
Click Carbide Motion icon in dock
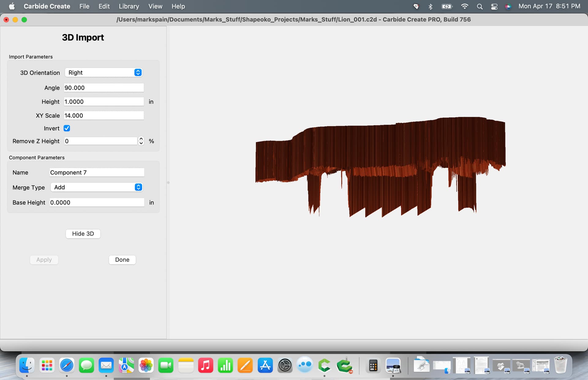[x=345, y=365]
